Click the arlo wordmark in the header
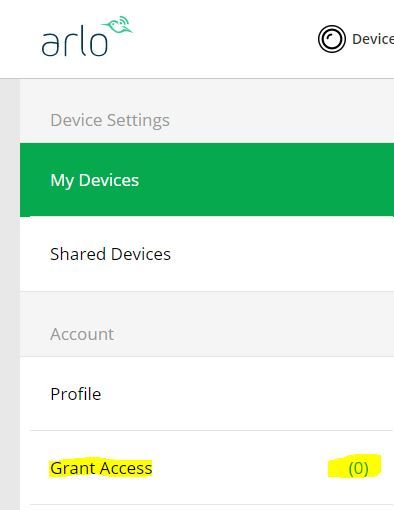This screenshot has width=394, height=510. pos(75,43)
